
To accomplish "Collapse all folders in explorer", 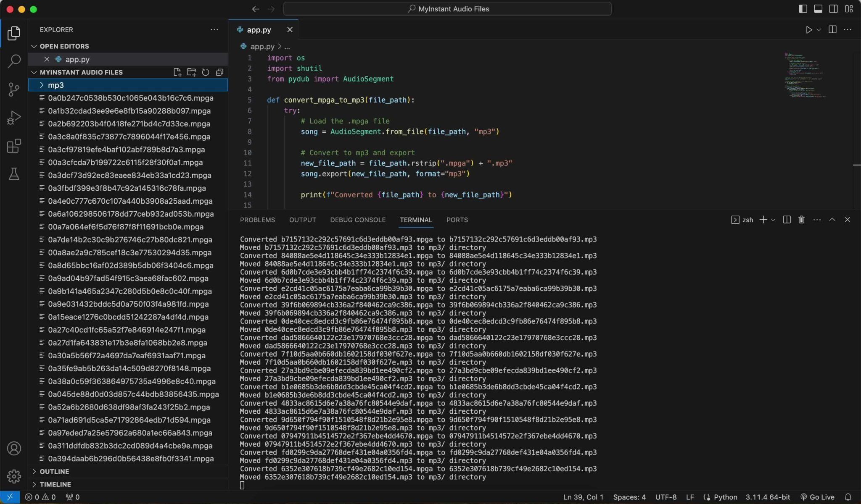I will click(219, 72).
